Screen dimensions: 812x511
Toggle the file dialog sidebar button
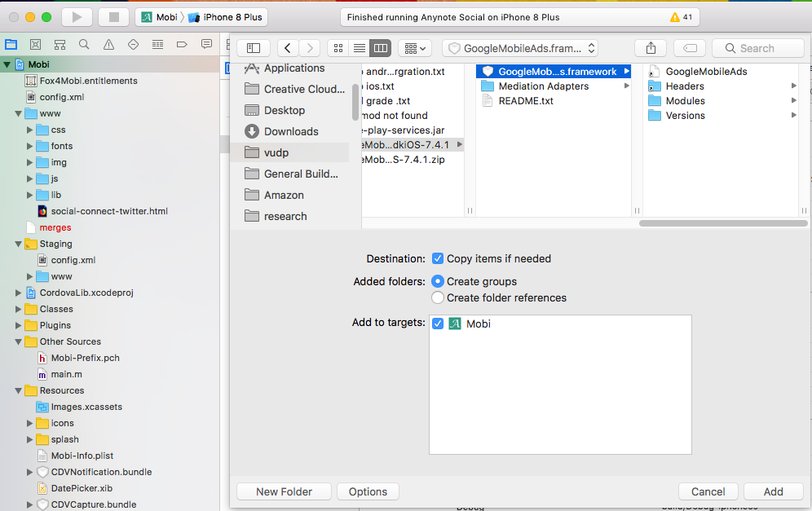[254, 48]
